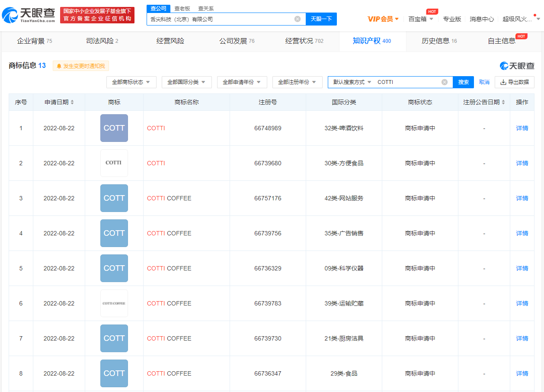The image size is (544, 392).
Task: Expand the 全部国际分类 filter dropdown
Action: [186, 82]
